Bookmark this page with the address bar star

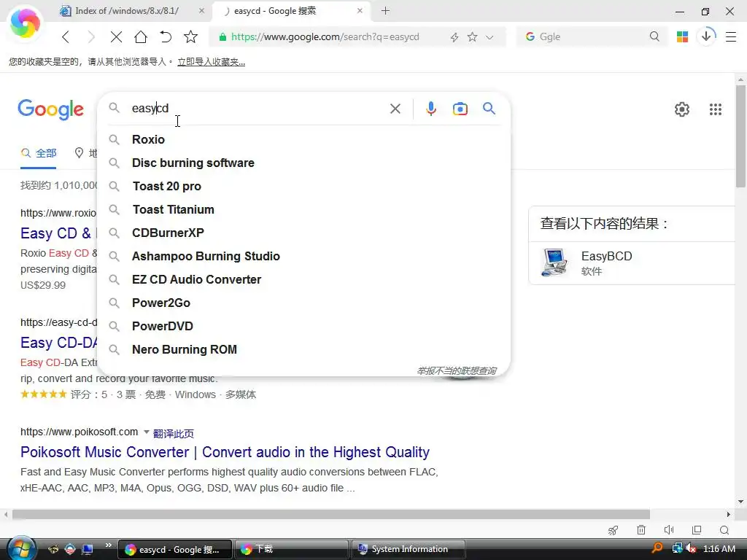pyautogui.click(x=472, y=36)
